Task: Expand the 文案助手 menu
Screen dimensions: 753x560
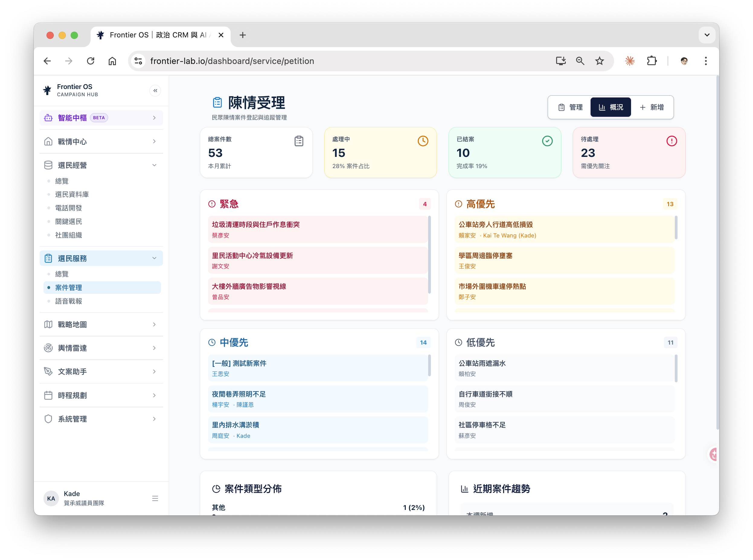Action: click(101, 371)
